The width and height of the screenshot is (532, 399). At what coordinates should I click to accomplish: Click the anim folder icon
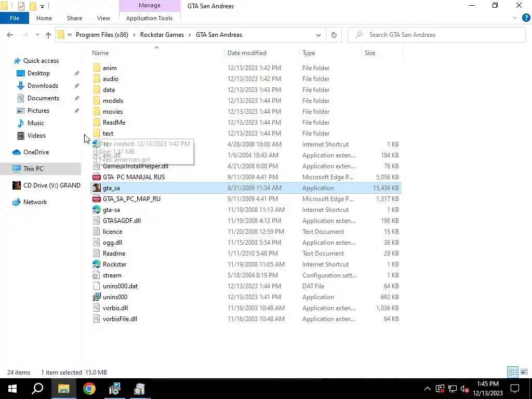tap(97, 68)
